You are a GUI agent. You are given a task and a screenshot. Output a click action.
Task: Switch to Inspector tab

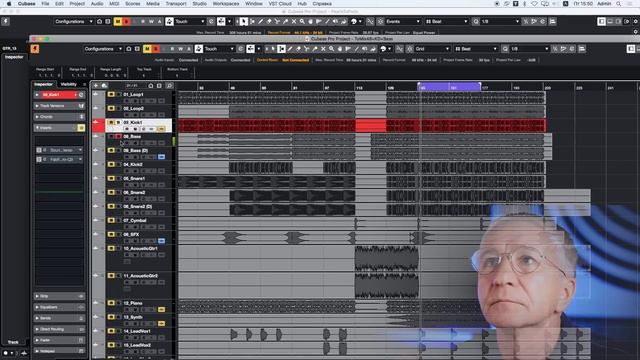tap(43, 84)
